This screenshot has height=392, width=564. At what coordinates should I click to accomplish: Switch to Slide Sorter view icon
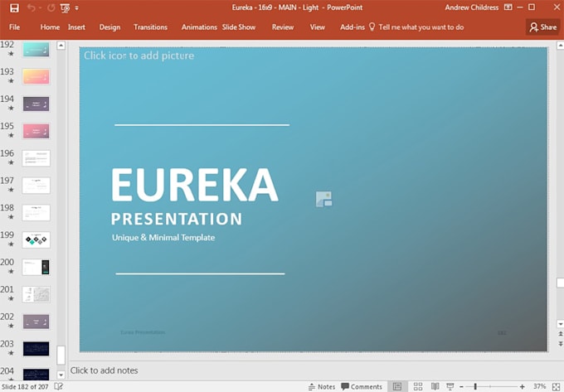(417, 386)
